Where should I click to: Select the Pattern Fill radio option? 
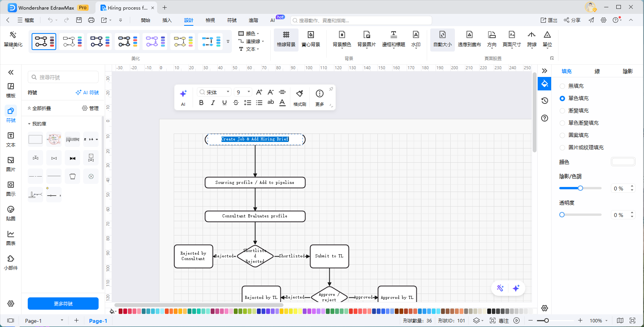click(x=562, y=135)
